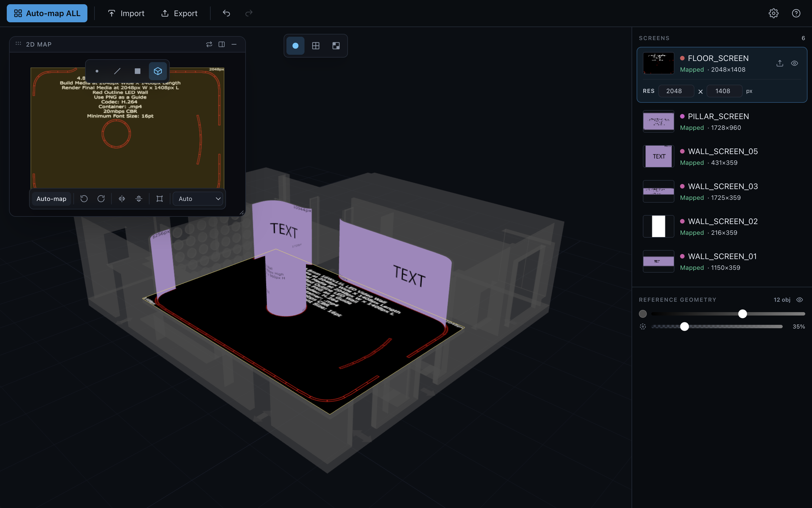Select the 3D cube tool
The image size is (812, 508).
tap(158, 71)
